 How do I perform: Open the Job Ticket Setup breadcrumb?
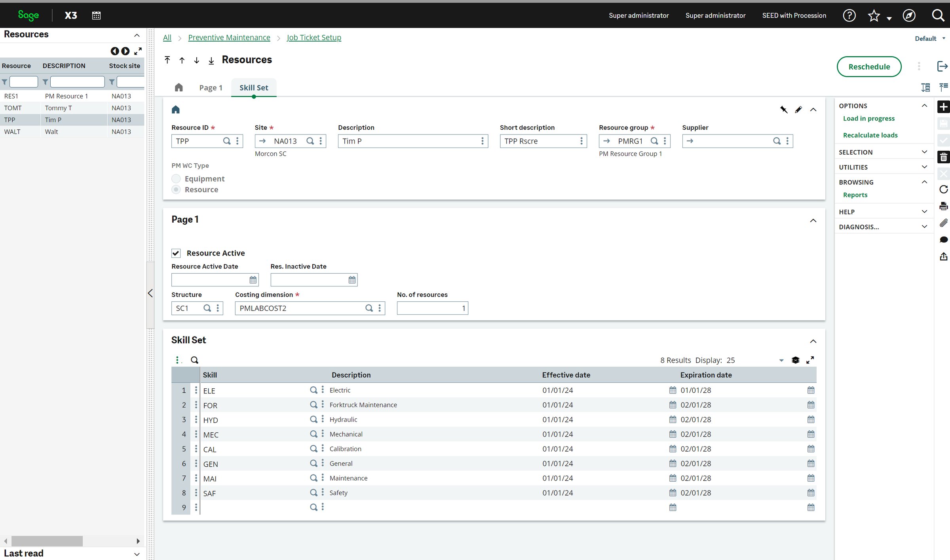pos(314,37)
